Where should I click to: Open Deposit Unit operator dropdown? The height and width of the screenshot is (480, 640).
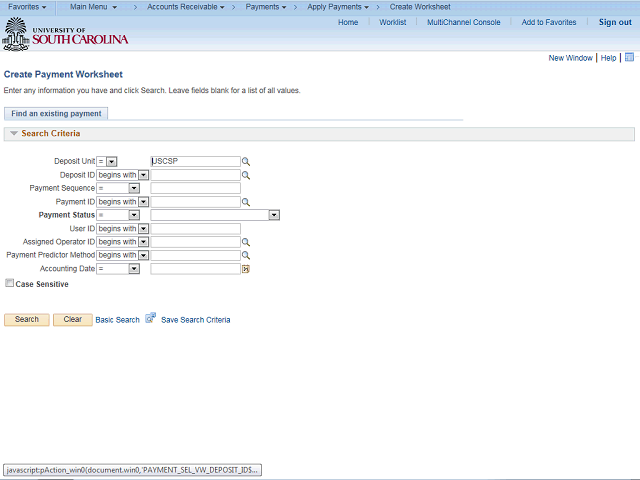[107, 162]
